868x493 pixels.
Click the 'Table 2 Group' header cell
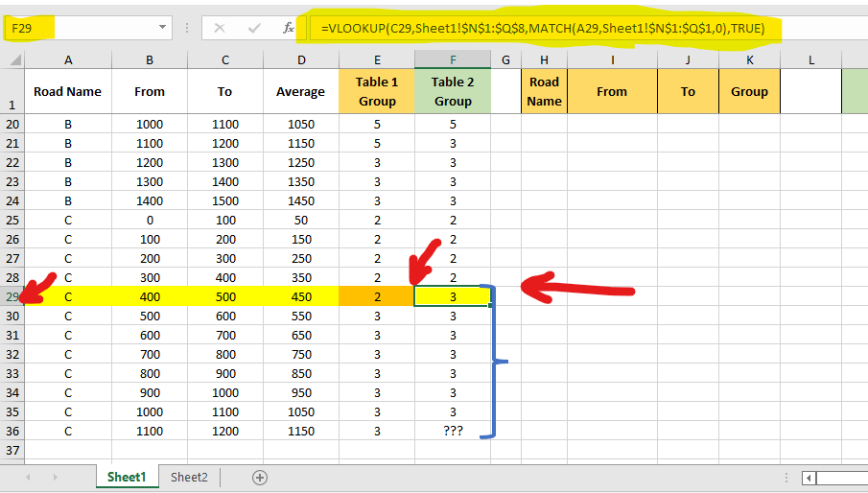(x=453, y=91)
